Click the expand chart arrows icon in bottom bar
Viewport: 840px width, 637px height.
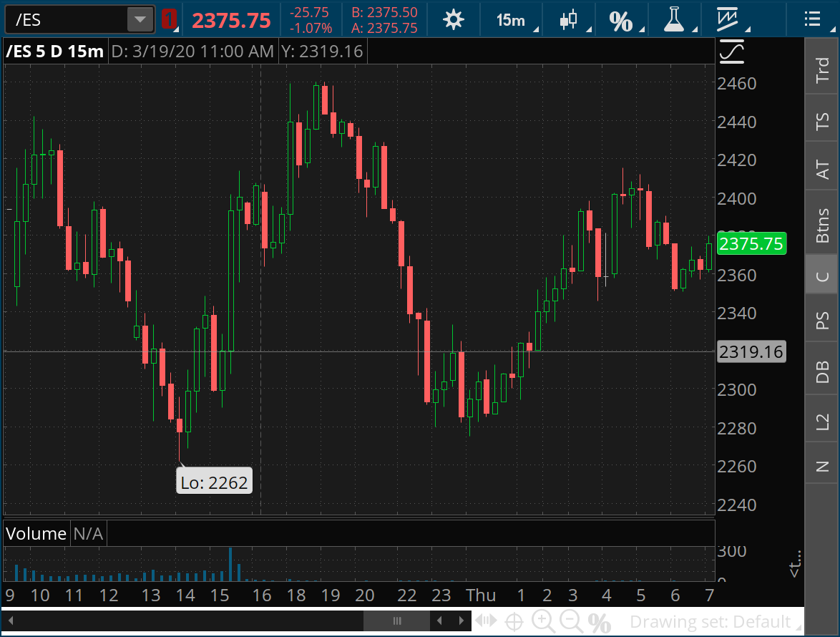486,621
